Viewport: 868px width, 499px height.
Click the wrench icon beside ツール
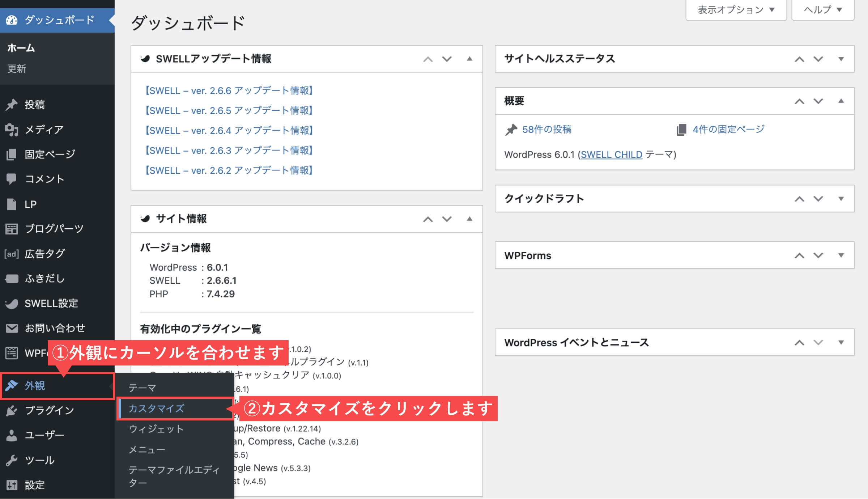point(12,460)
